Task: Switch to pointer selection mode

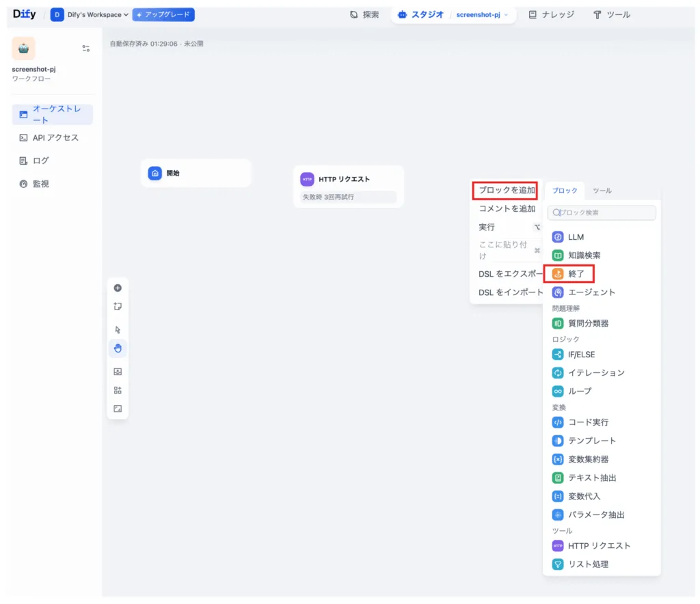Action: [118, 329]
